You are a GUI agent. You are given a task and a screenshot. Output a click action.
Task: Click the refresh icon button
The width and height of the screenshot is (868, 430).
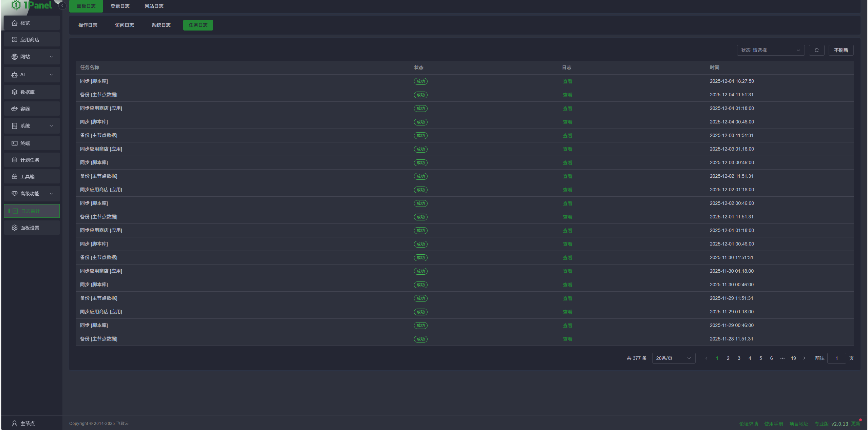click(x=816, y=50)
